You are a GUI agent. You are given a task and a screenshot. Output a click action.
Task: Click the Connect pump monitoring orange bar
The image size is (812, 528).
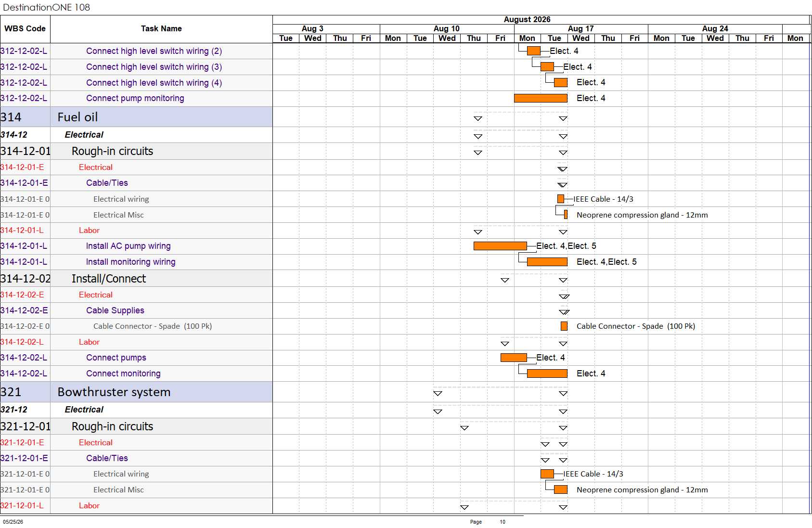click(541, 98)
